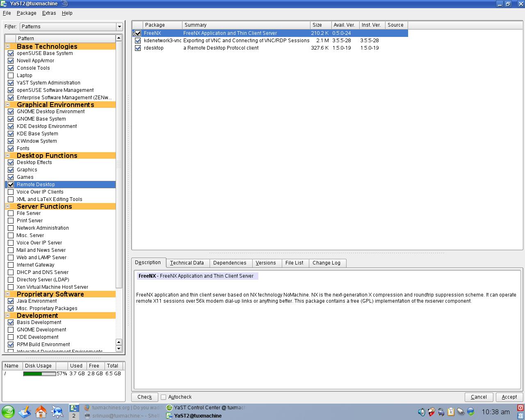Viewport: 525px width, 420px height.
Task: Switch to virtual desktop 2 in pager
Action: pos(74,415)
